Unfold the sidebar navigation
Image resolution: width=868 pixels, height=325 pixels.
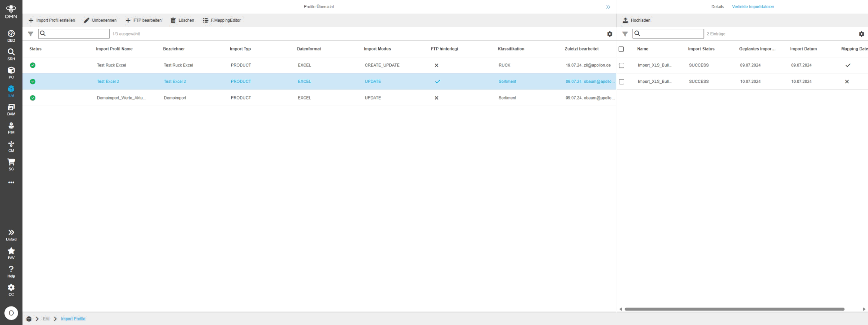pyautogui.click(x=11, y=234)
